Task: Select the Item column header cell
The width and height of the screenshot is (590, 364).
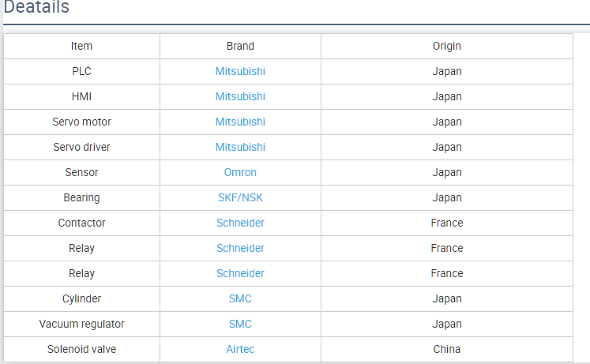Action: click(81, 46)
